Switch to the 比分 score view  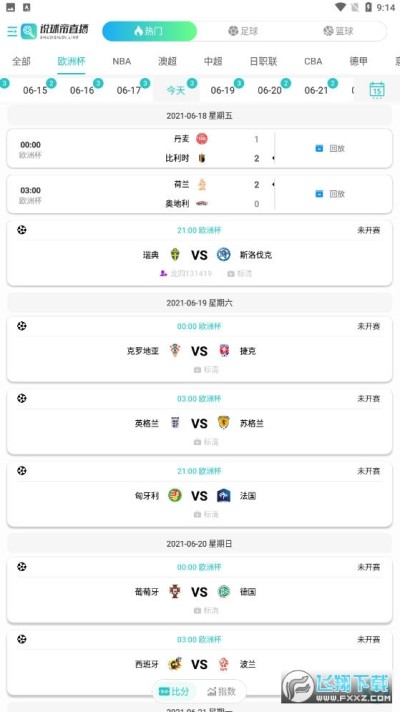[174, 692]
